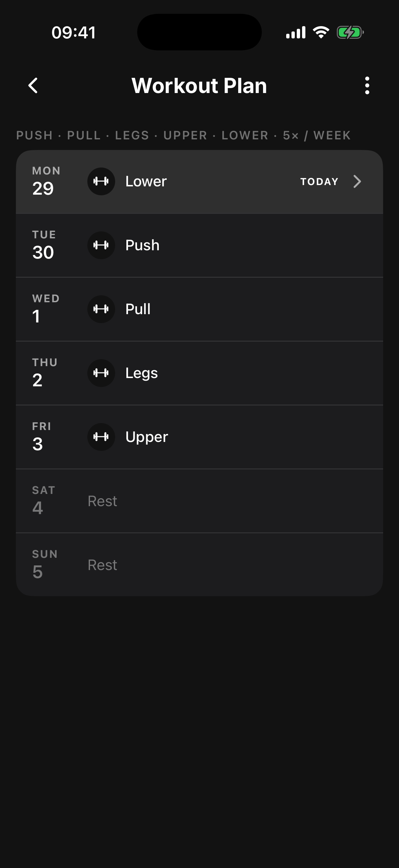Select the TODAY label on Monday
This screenshot has height=868, width=399.
coord(319,182)
